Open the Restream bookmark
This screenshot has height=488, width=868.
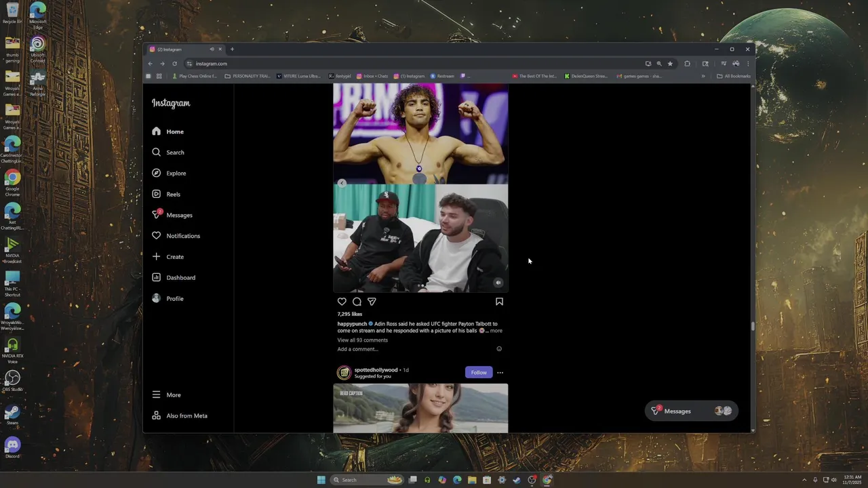click(443, 76)
